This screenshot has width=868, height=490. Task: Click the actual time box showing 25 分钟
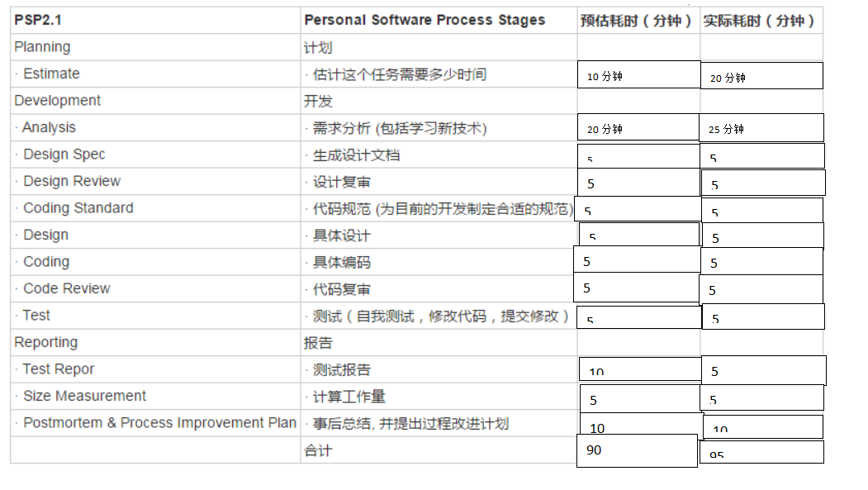click(x=762, y=128)
